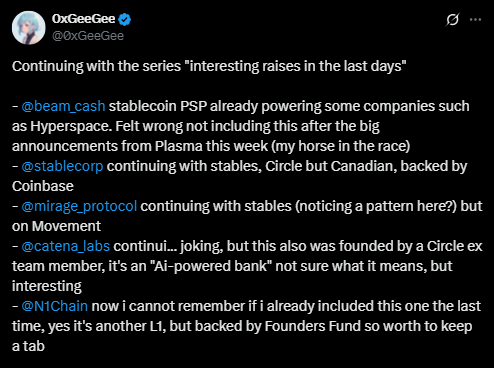The image size is (494, 368).
Task: Click the "Founders Fund" text
Action: click(313, 326)
